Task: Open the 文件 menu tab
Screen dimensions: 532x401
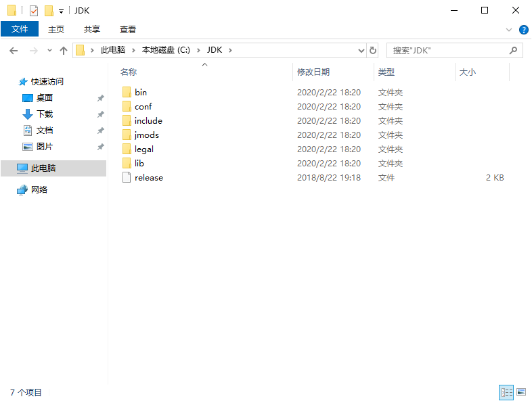Action: tap(20, 29)
